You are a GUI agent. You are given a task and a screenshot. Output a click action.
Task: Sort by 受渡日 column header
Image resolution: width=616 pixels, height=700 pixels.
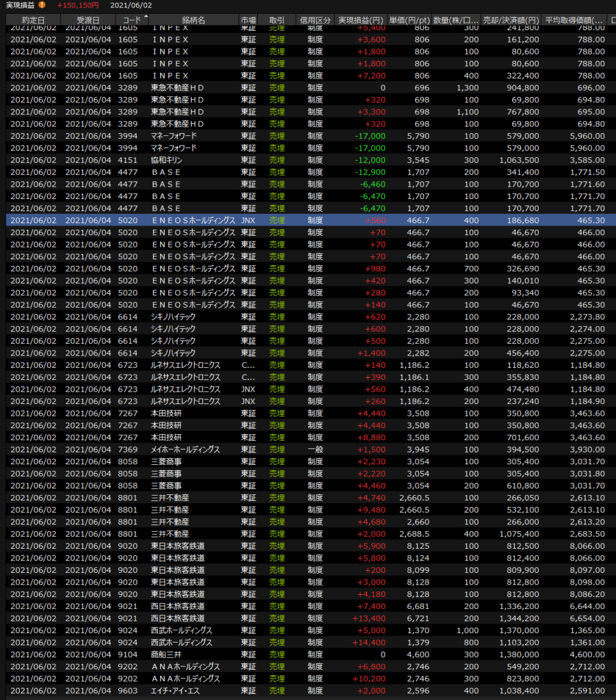[x=87, y=20]
